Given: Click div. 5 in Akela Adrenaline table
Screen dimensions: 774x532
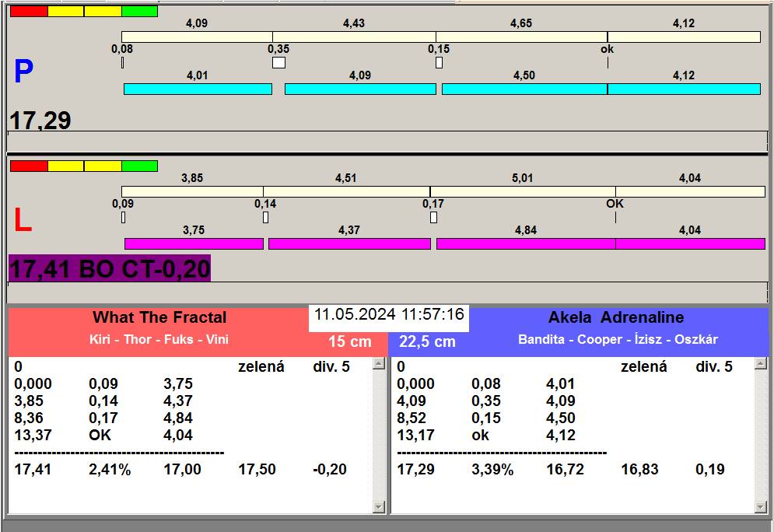Looking at the screenshot, I should pos(714,366).
